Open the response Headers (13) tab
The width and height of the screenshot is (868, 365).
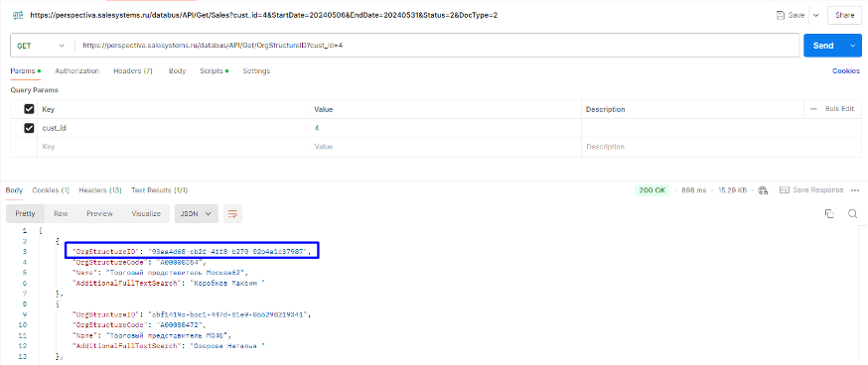click(x=100, y=190)
